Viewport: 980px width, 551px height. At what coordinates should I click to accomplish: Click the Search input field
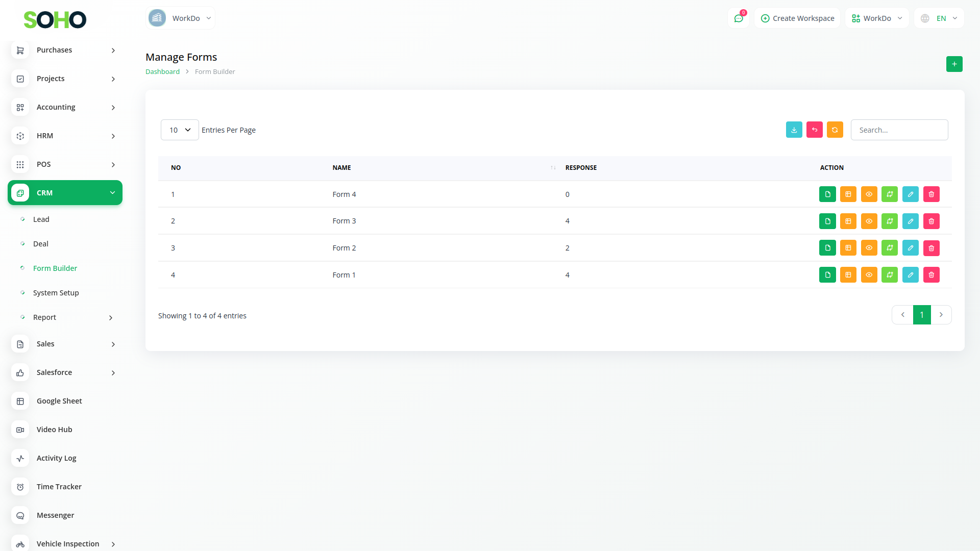[899, 130]
